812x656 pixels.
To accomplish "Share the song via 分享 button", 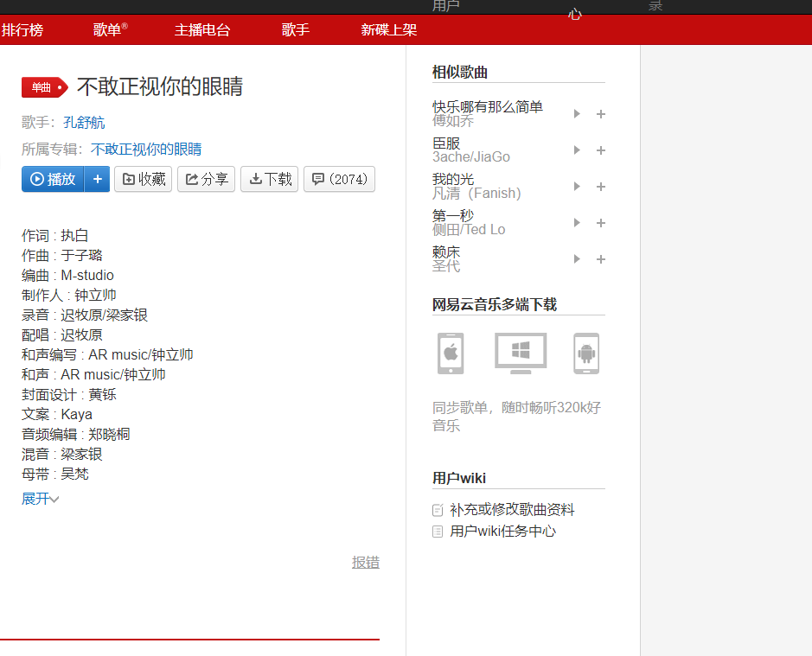I will pyautogui.click(x=207, y=179).
